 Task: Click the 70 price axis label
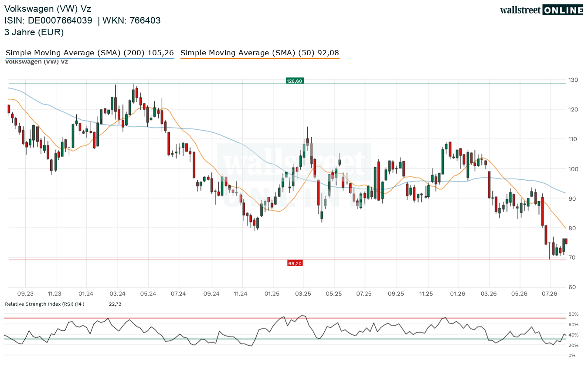571,258
